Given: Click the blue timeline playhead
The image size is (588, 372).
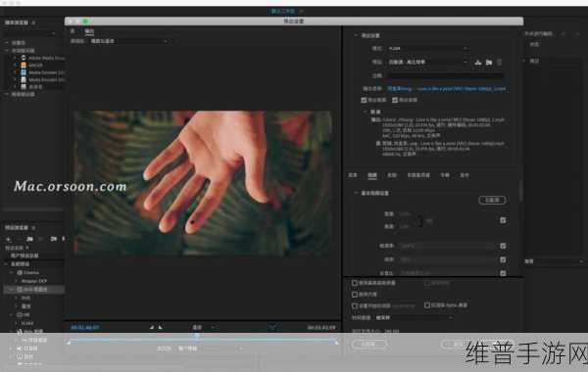Looking at the screenshot, I should (197, 336).
